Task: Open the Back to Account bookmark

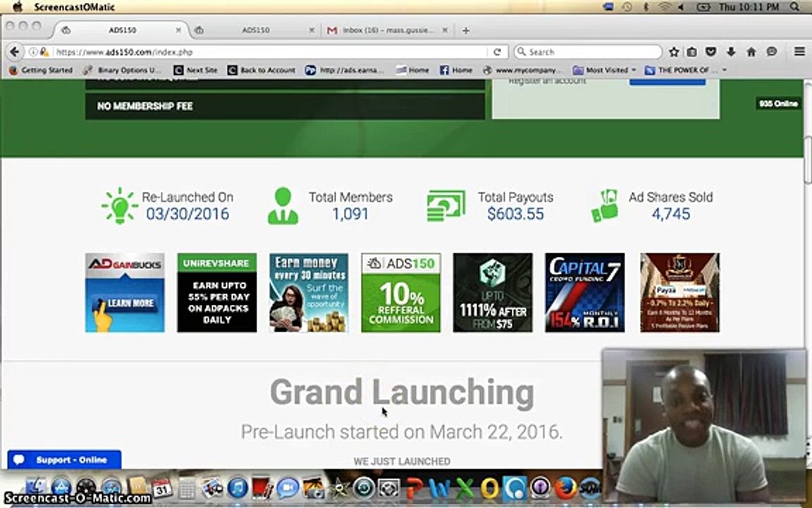Action: point(262,70)
